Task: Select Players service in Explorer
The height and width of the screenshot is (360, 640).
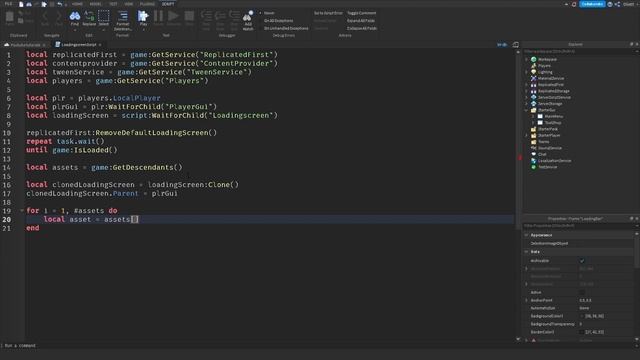Action: (x=544, y=66)
